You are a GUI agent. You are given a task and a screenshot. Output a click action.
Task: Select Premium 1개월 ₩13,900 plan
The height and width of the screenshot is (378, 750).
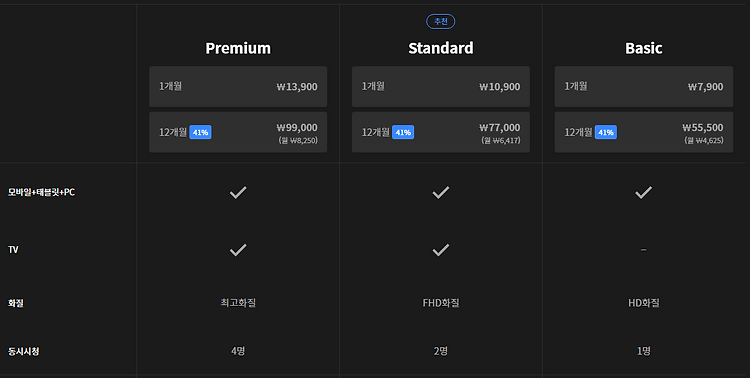click(x=238, y=87)
